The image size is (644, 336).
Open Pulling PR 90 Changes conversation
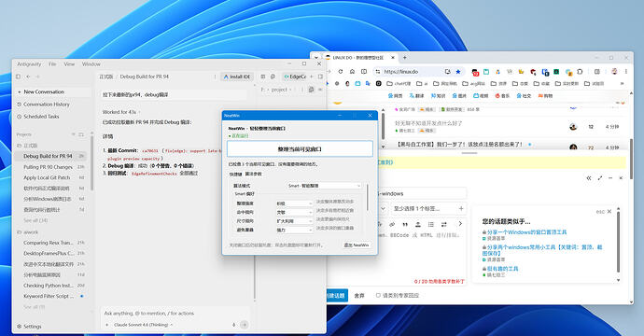pos(48,167)
